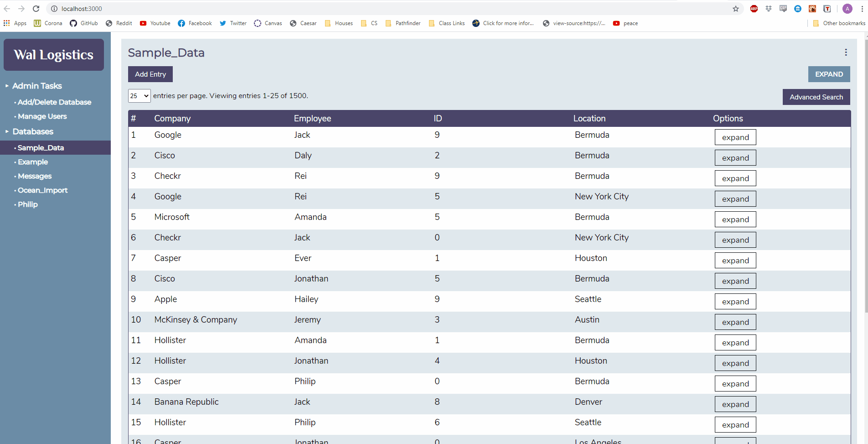868x444 pixels.
Task: Click the top EXPAND button
Action: pos(829,74)
